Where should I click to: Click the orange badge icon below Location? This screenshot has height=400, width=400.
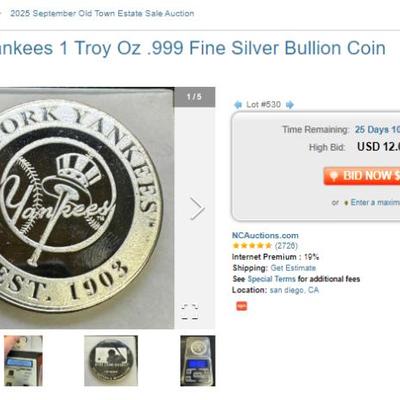(x=242, y=306)
